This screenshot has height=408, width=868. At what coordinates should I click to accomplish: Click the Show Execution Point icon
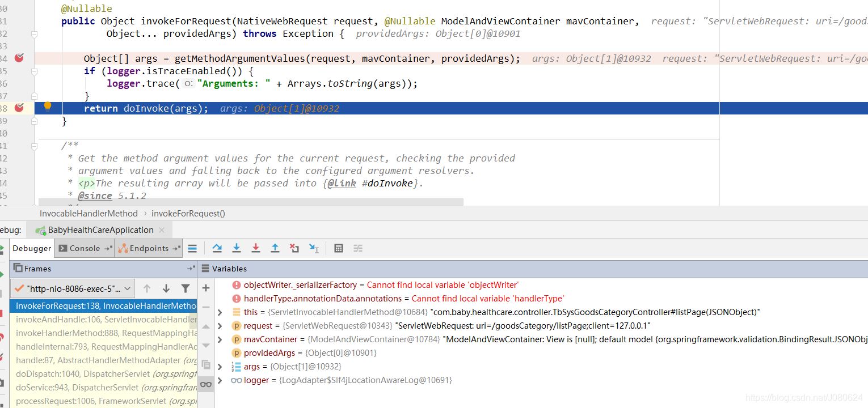click(192, 248)
